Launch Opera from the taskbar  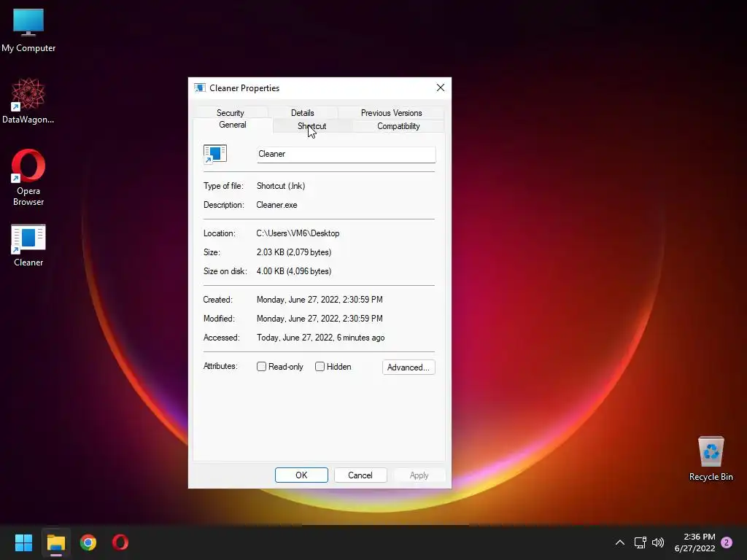pos(120,542)
